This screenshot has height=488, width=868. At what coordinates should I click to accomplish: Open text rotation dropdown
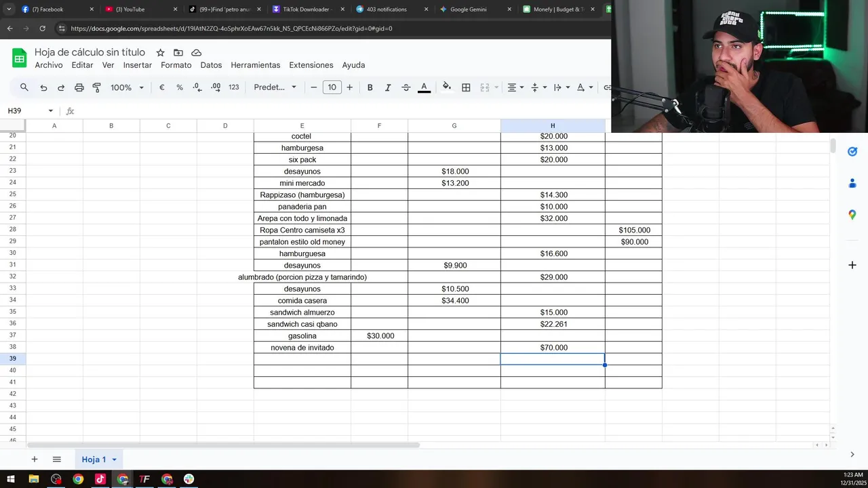585,87
